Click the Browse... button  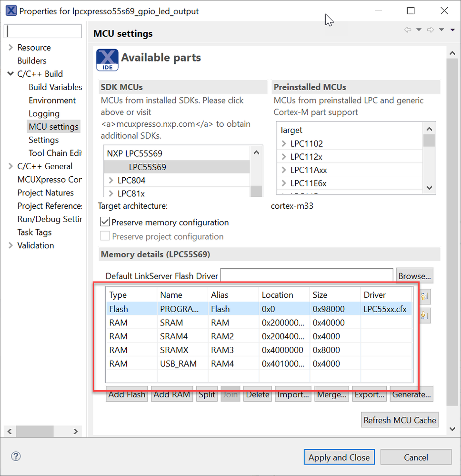tap(414, 276)
